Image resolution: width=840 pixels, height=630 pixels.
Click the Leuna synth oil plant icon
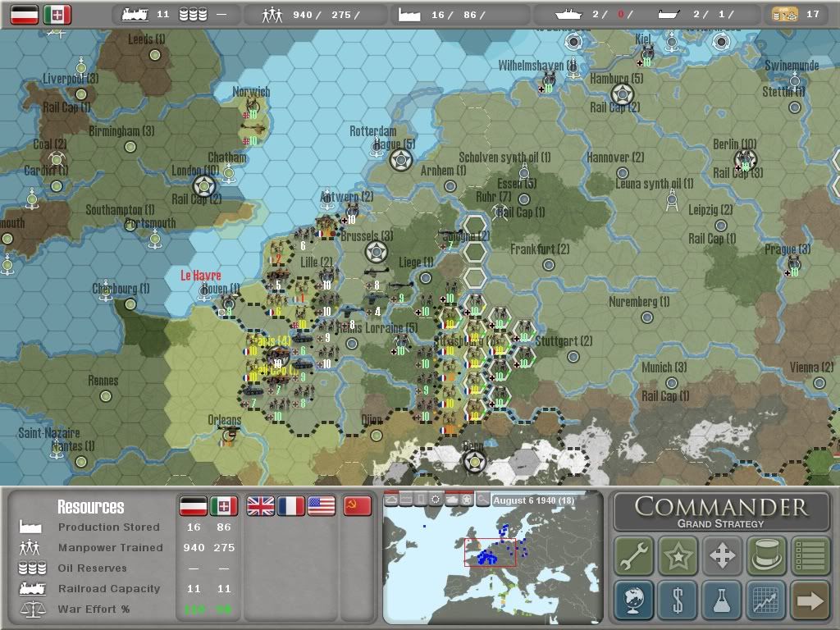point(672,202)
